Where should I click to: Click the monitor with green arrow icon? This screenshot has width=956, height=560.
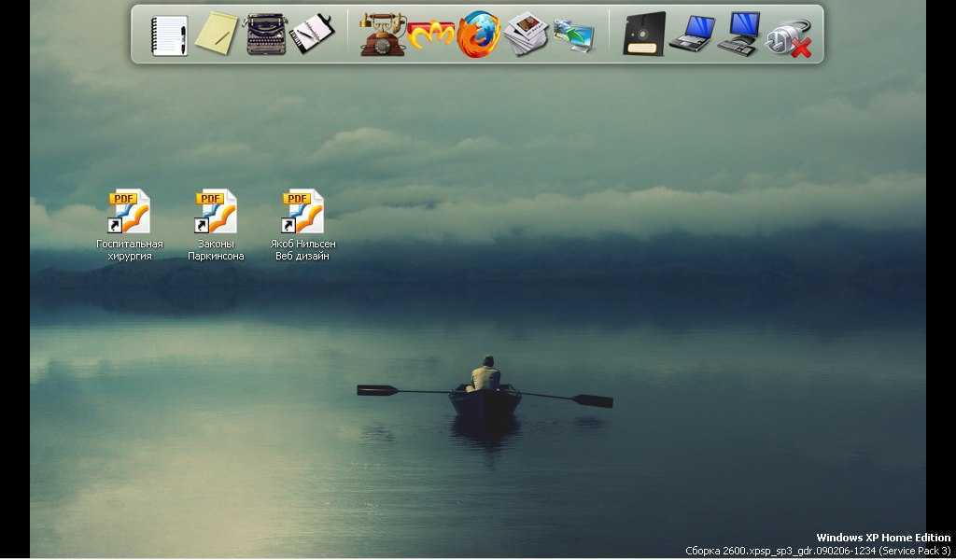[x=574, y=35]
